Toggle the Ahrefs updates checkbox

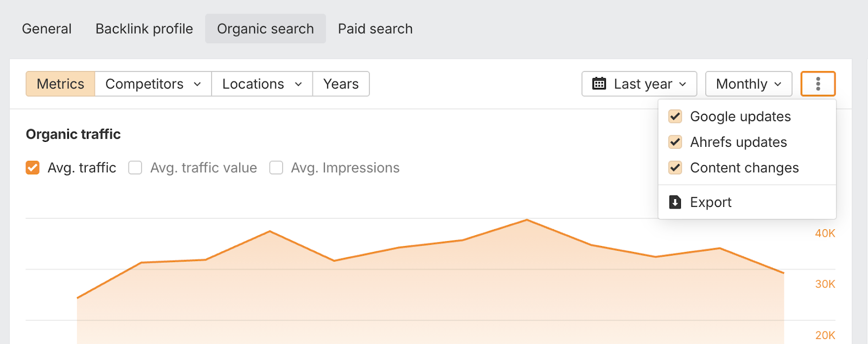point(675,142)
